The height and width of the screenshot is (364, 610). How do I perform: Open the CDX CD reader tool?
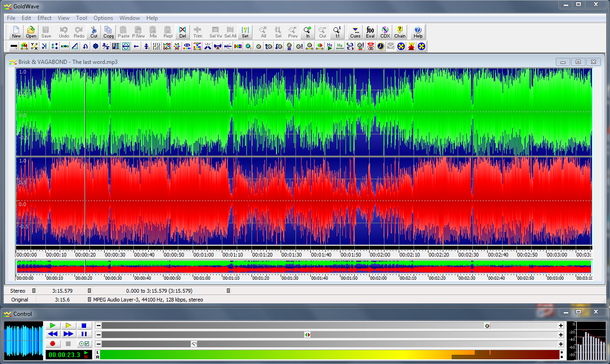(385, 32)
